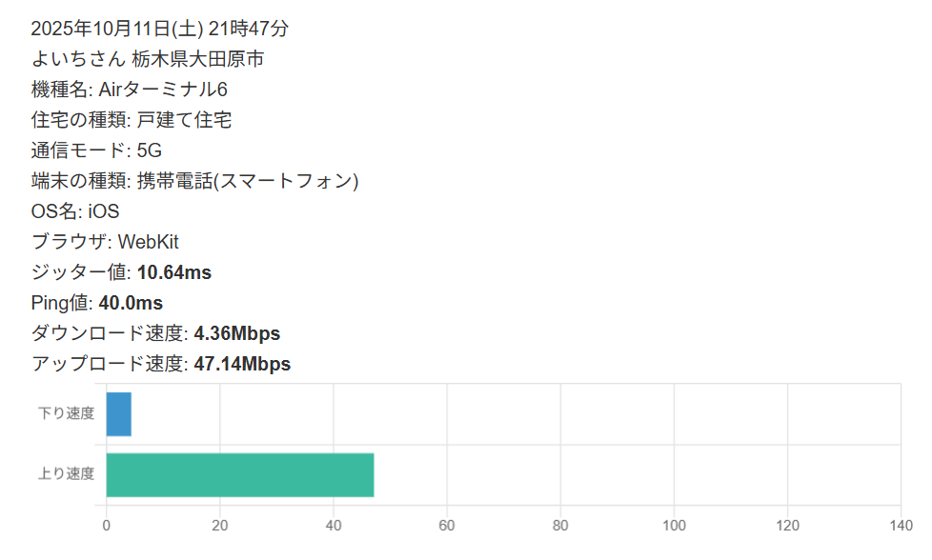Click the 140 tick on chart axis
Viewport: 932px width, 560px height.
point(901,525)
